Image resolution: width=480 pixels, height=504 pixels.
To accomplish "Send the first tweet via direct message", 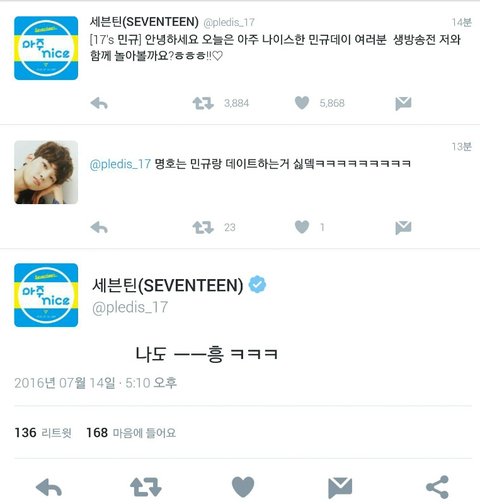I will 403,103.
